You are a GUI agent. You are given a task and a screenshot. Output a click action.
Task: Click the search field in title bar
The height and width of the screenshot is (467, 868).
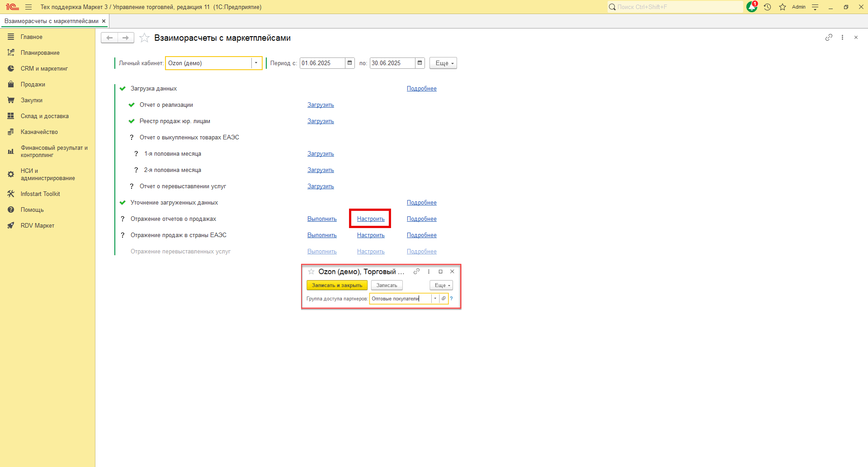pyautogui.click(x=676, y=7)
